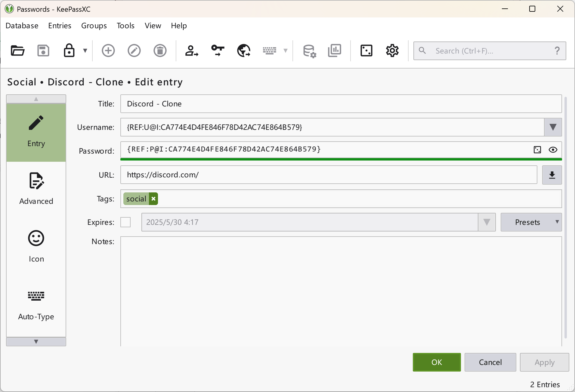Open database folder icon in toolbar
Viewport: 575px width, 392px height.
[x=17, y=51]
